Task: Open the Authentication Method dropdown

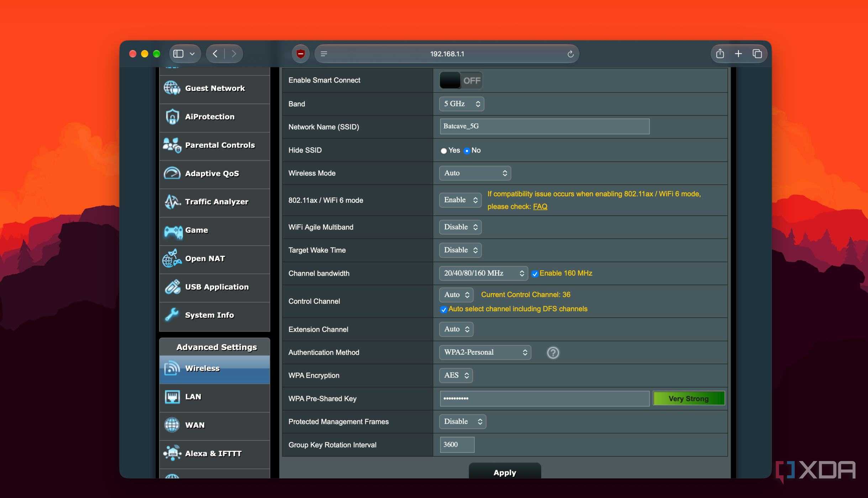Action: pos(485,352)
